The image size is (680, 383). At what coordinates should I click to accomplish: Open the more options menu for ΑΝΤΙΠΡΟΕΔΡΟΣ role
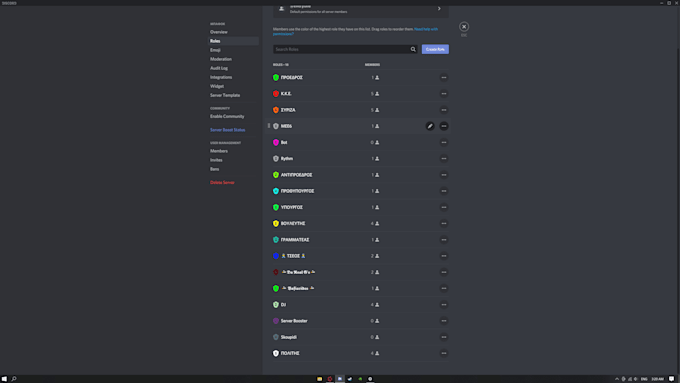[x=444, y=175]
